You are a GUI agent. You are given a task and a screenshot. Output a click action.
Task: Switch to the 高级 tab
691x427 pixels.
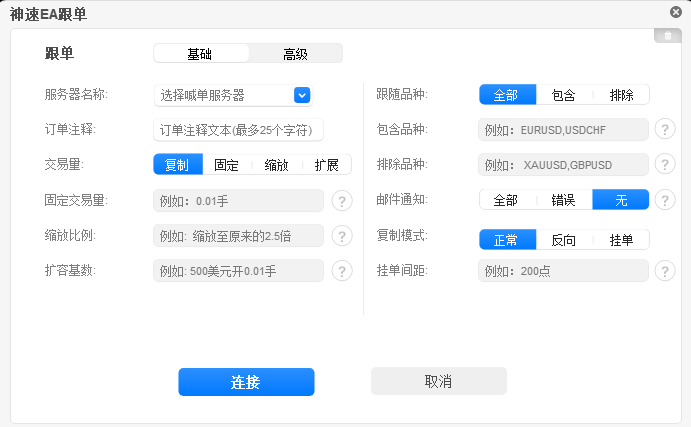click(295, 54)
